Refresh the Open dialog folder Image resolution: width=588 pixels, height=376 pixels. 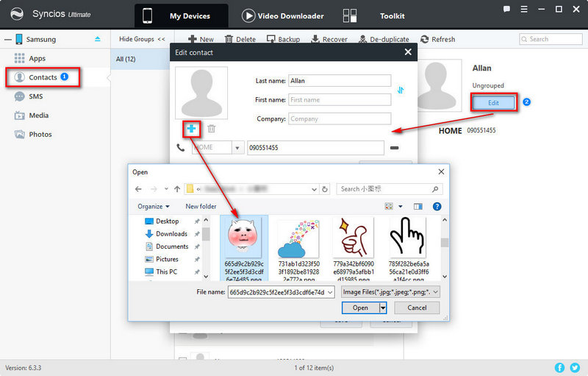(325, 189)
